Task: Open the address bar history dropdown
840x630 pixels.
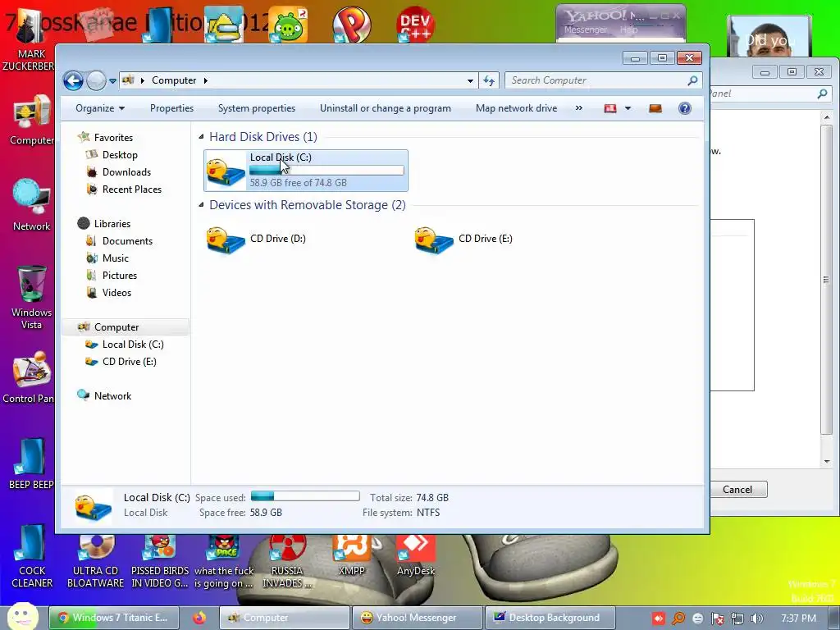Action: (470, 81)
